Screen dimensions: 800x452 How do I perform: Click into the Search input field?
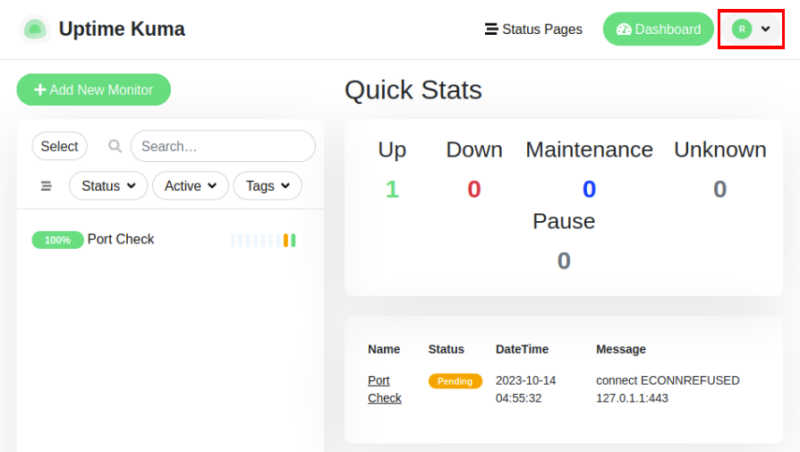(222, 146)
